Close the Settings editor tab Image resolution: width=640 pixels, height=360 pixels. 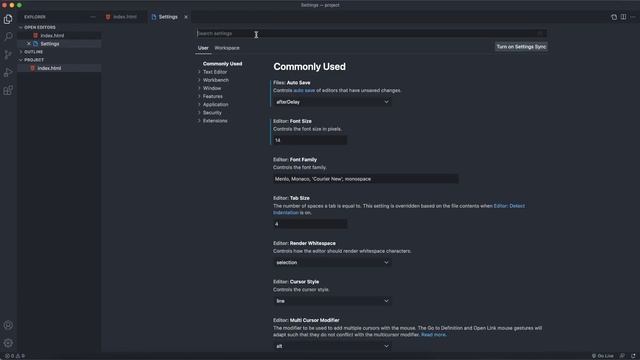pos(186,17)
